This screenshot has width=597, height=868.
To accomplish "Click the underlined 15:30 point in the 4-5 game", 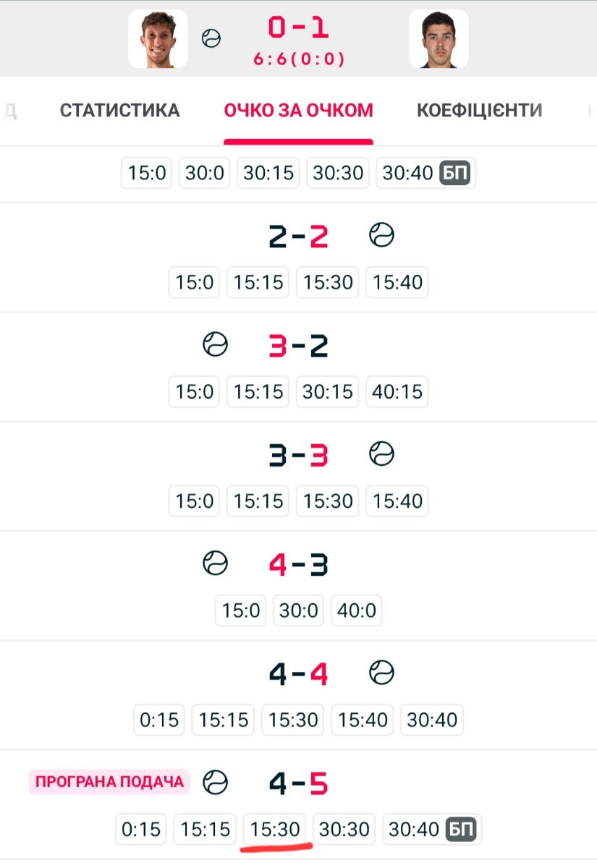I will coord(275,829).
